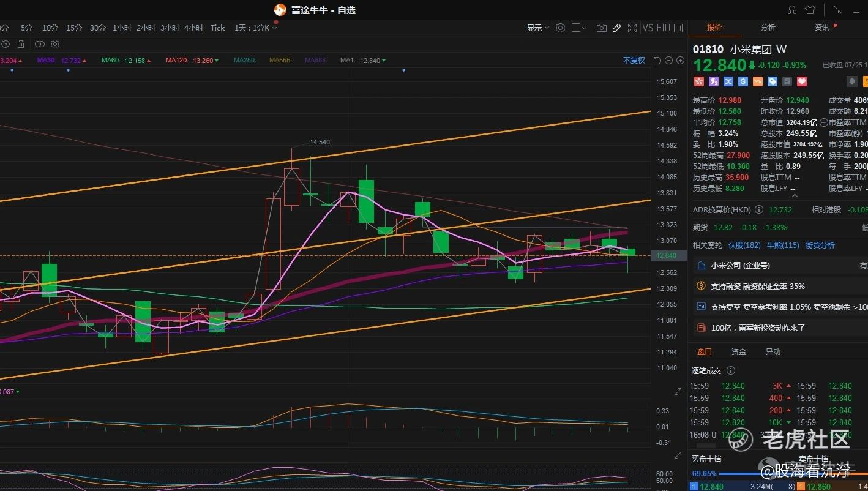Enlarge the MACD indicator pane
868x491 pixels.
click(678, 392)
